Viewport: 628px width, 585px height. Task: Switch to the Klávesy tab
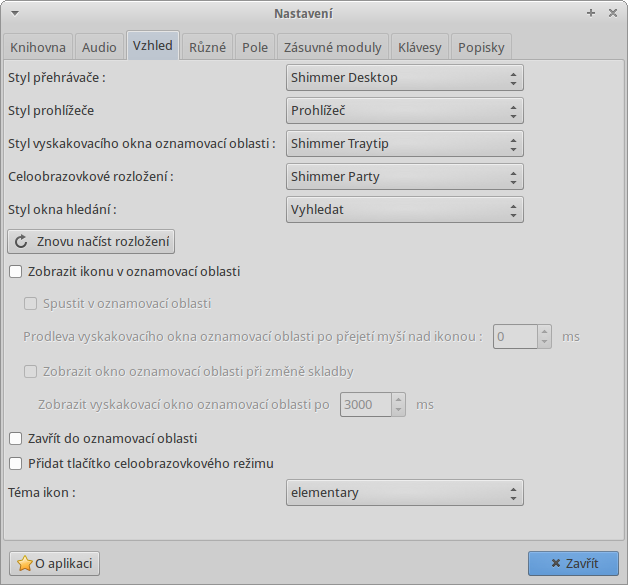[419, 47]
